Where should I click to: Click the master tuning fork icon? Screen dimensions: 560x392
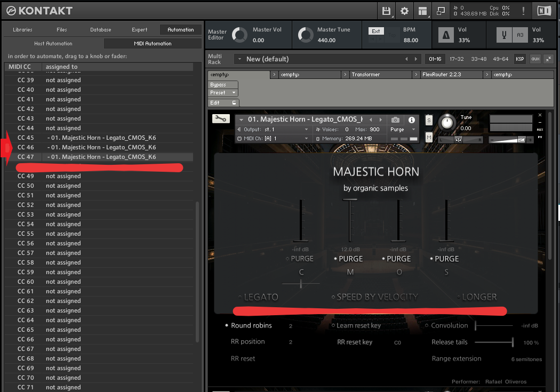coord(504,35)
